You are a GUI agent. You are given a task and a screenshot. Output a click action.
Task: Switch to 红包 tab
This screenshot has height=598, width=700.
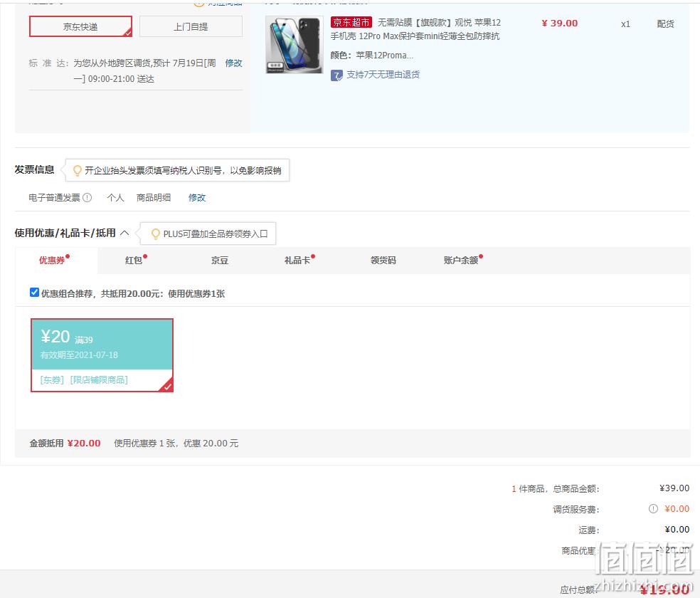coord(134,260)
